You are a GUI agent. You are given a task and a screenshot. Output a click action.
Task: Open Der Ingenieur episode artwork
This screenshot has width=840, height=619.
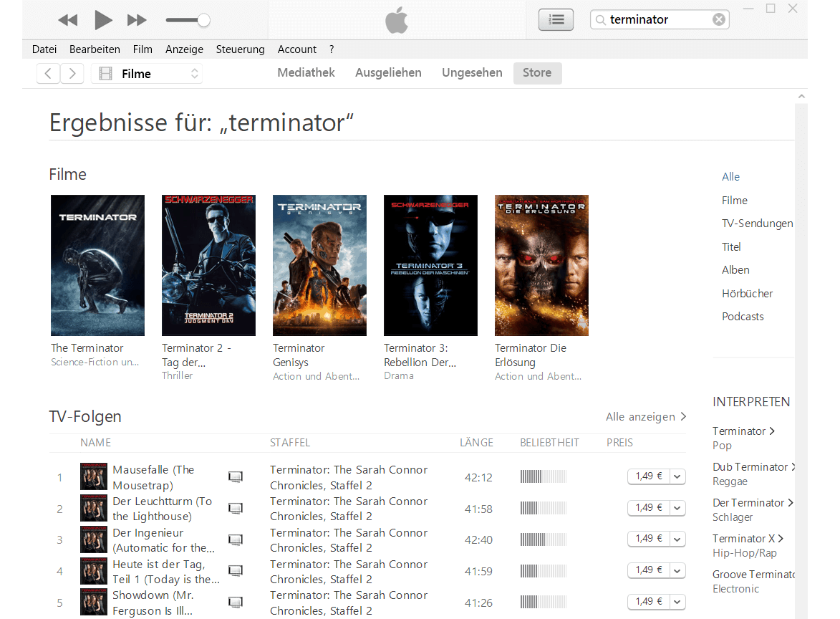[94, 539]
